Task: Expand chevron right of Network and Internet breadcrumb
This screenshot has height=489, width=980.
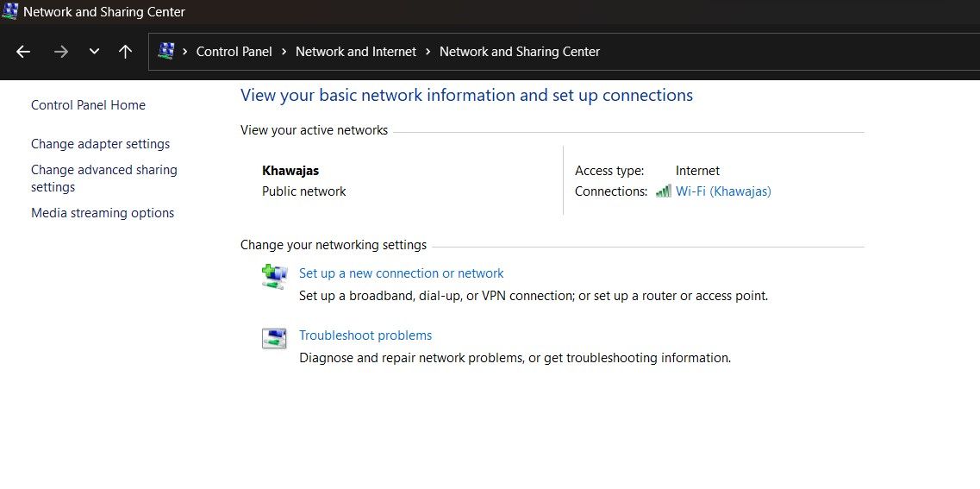Action: tap(428, 52)
